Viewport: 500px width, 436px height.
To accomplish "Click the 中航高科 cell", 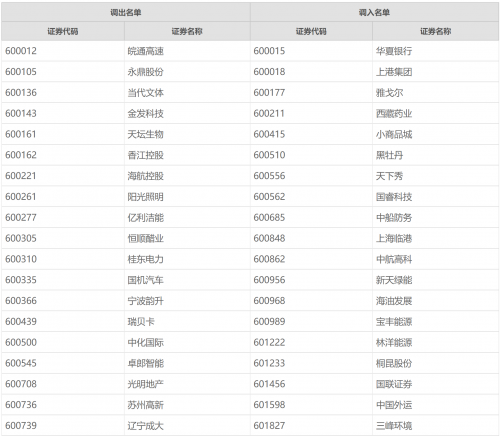I will pos(394,259).
